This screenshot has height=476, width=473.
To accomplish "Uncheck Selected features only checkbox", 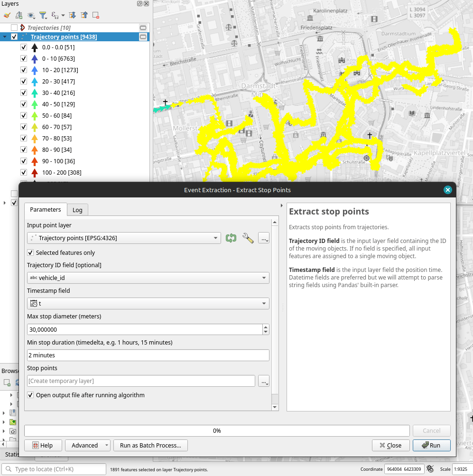I will (31, 253).
